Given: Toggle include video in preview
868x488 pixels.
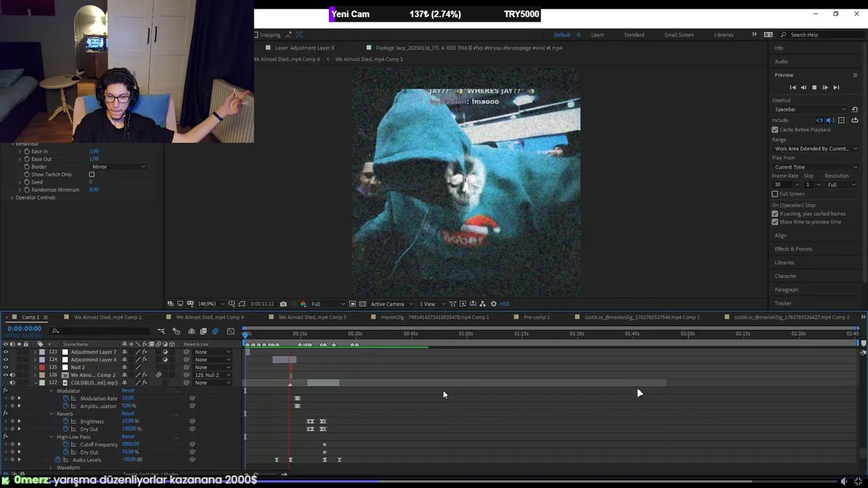Looking at the screenshot, I should (819, 120).
